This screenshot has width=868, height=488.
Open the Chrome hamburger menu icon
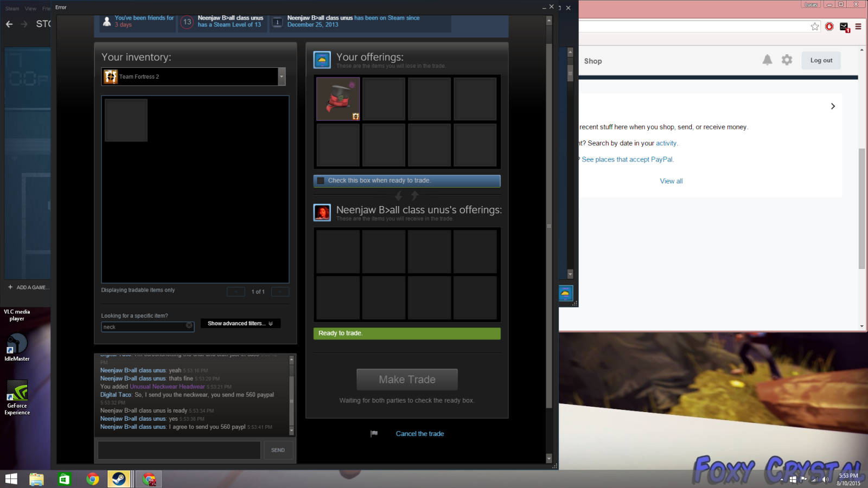tap(858, 27)
